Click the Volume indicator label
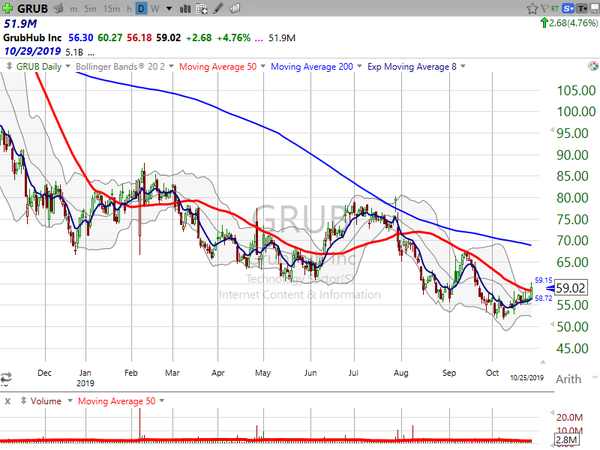The image size is (600, 450). coord(46,401)
